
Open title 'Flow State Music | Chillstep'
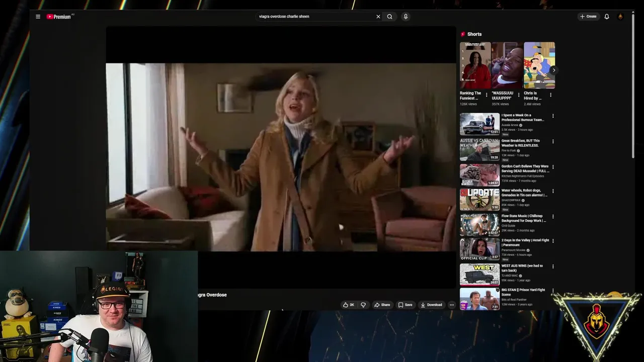coord(524,218)
